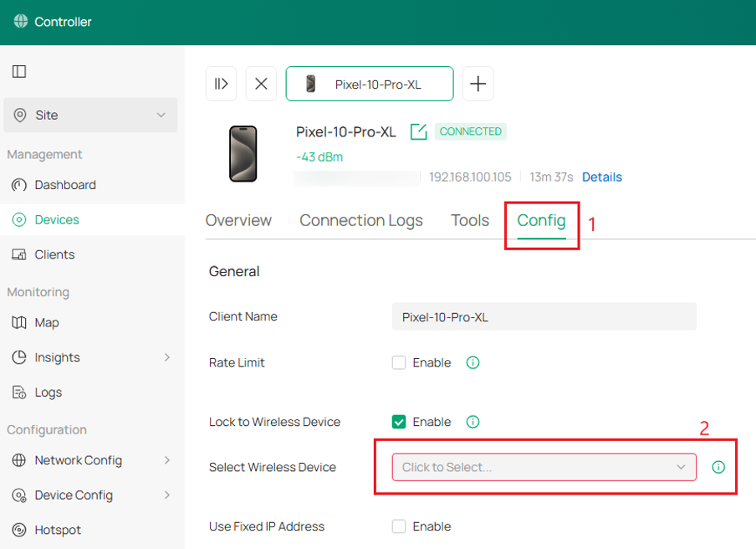Image resolution: width=756 pixels, height=549 pixels.
Task: Close the device panel with X
Action: pos(261,84)
